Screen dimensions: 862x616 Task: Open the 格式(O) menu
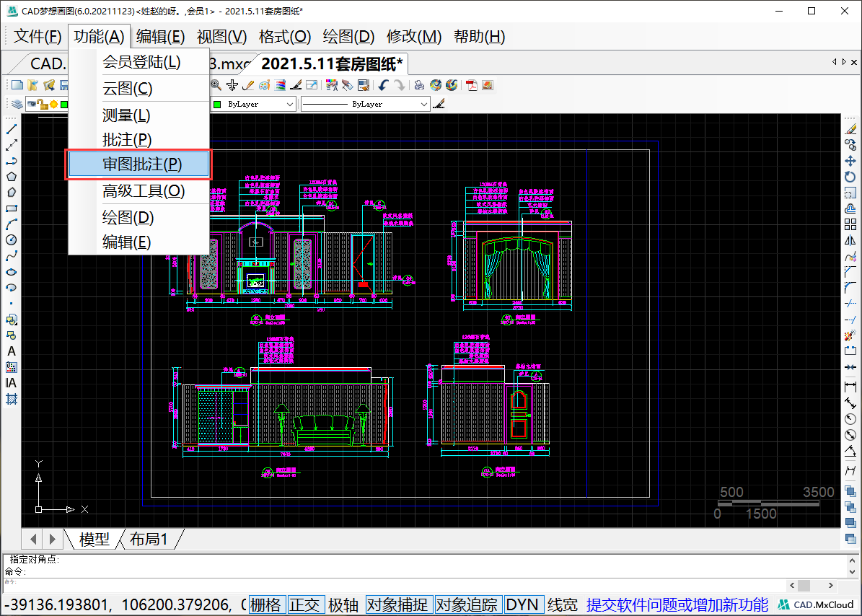click(x=285, y=36)
